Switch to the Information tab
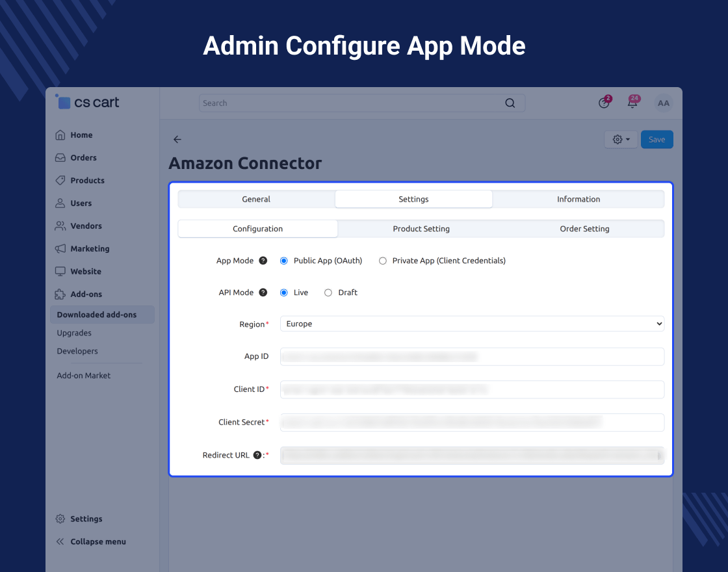728x572 pixels. [x=578, y=199]
